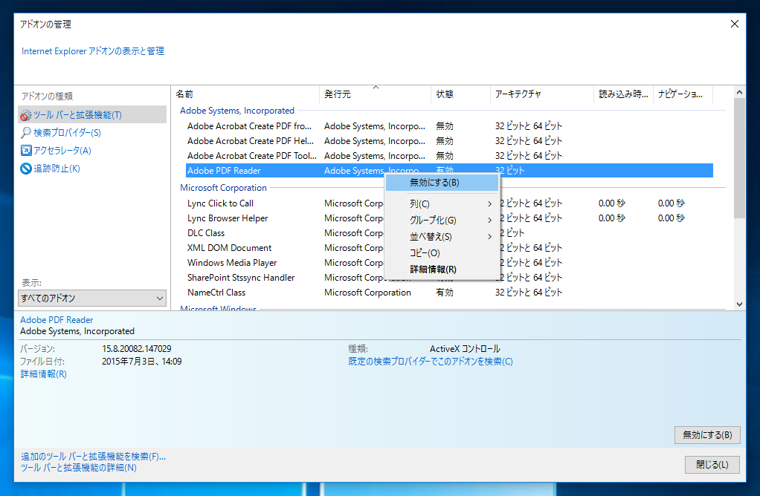Click the 読み込み時 column header

pos(623,94)
